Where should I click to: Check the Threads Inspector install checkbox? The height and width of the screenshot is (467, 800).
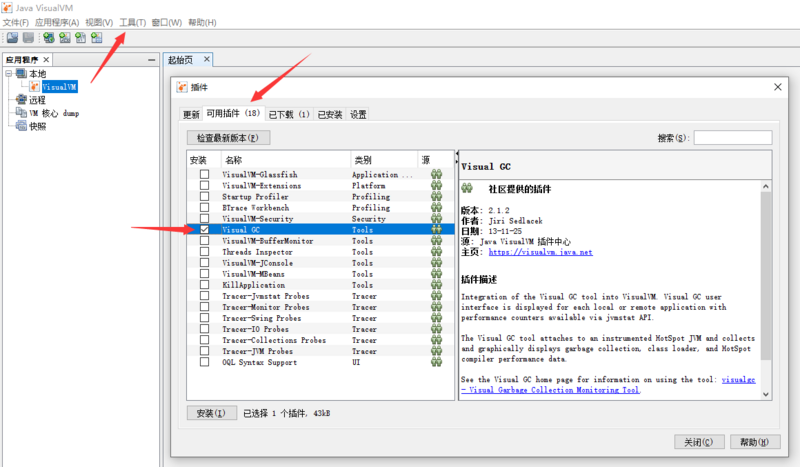click(204, 252)
